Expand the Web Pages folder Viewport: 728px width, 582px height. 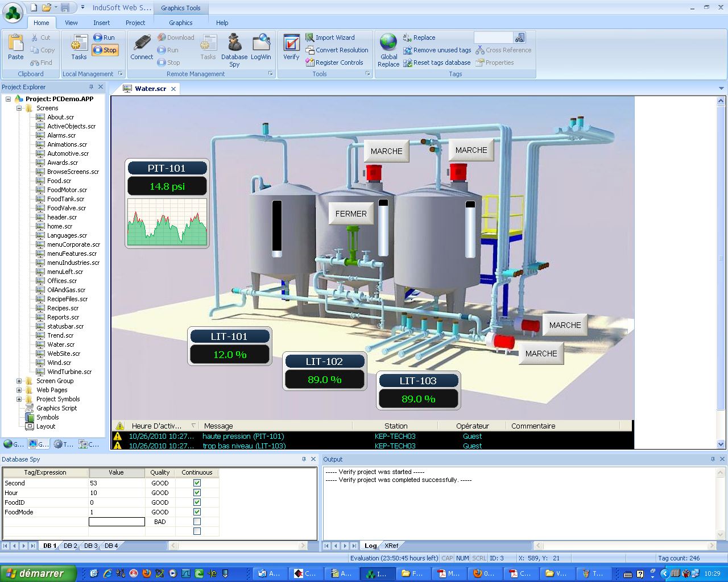[x=19, y=390]
